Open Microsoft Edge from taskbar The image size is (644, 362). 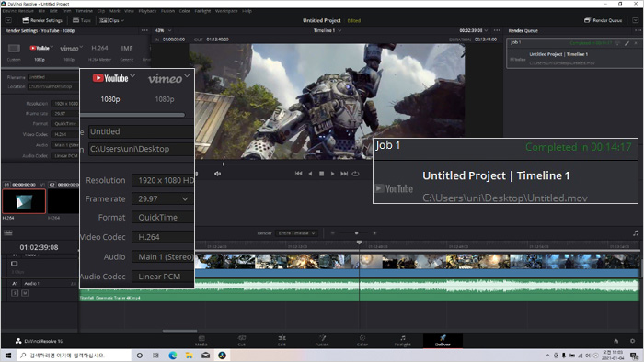click(x=173, y=356)
